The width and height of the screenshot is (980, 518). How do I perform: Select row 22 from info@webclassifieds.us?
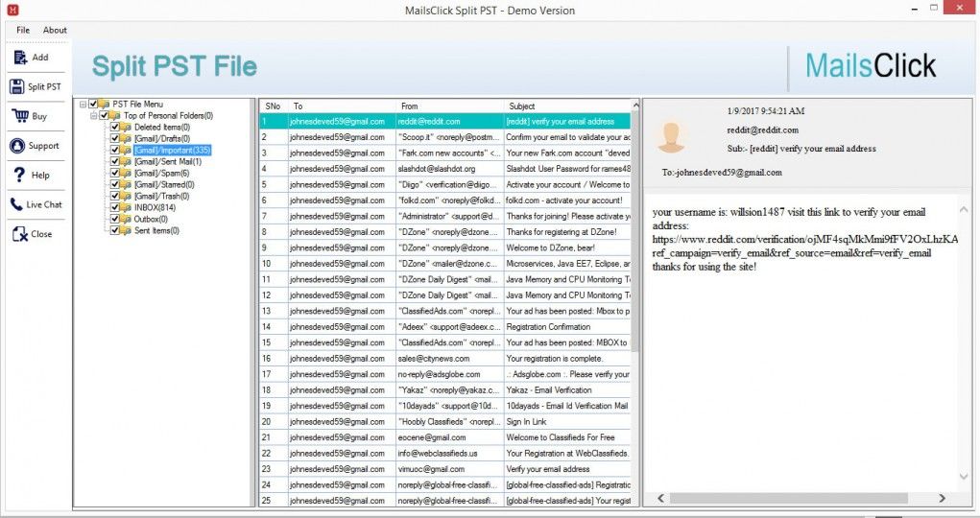click(x=445, y=453)
